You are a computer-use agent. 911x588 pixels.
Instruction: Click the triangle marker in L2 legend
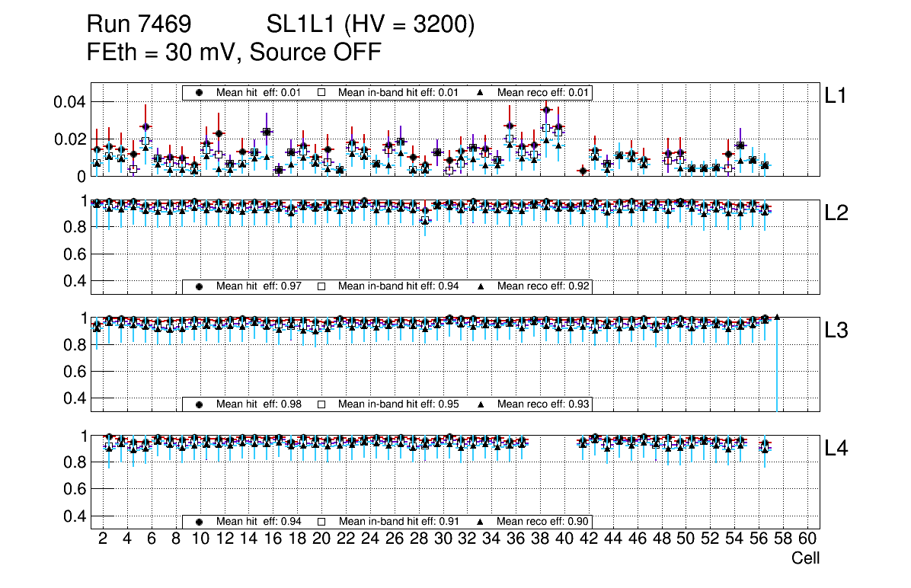point(481,286)
